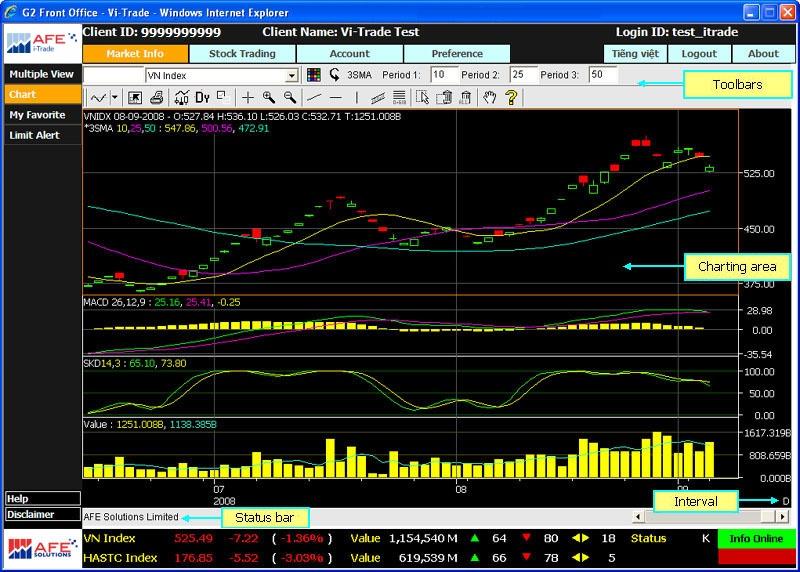800x572 pixels.
Task: Select the parallel channel drawing tool
Action: (x=378, y=97)
